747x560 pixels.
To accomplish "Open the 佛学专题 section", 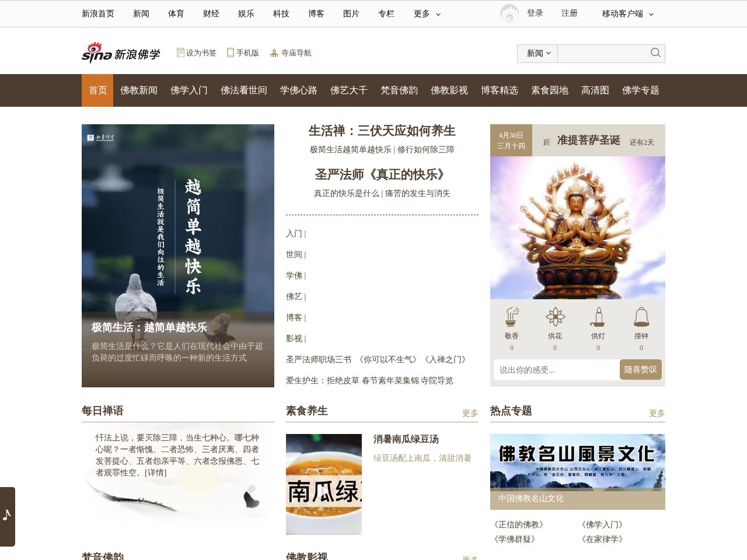I will pos(641,90).
